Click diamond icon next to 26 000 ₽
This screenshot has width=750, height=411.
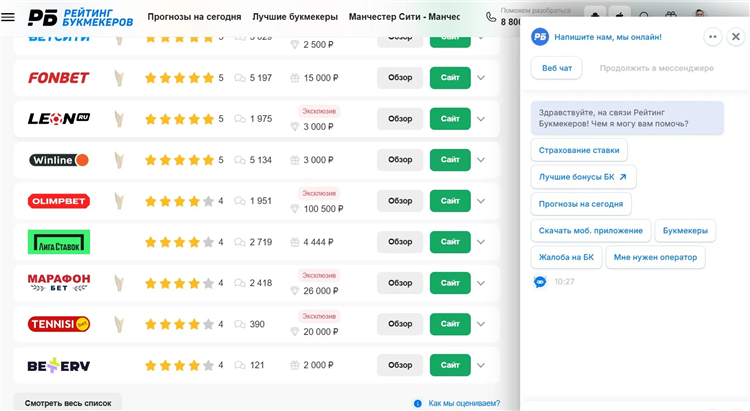[x=295, y=290]
